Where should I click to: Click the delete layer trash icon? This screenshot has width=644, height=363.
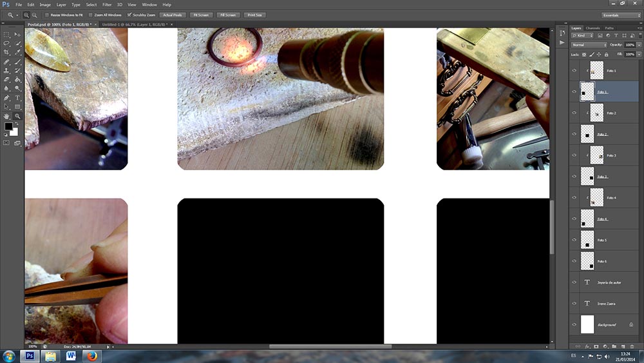[632, 346]
